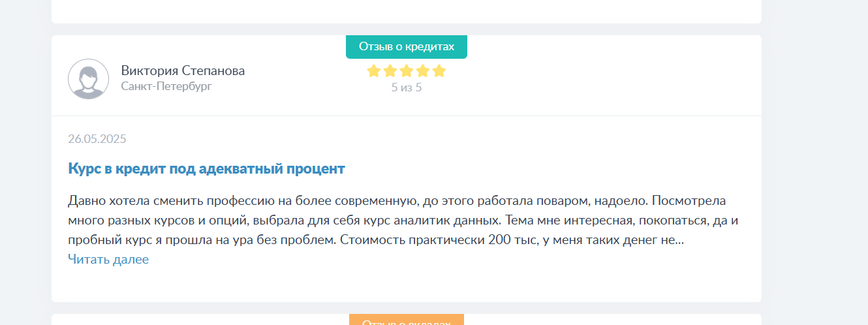Select the third rating star
The width and height of the screenshot is (868, 325).
pyautogui.click(x=407, y=70)
